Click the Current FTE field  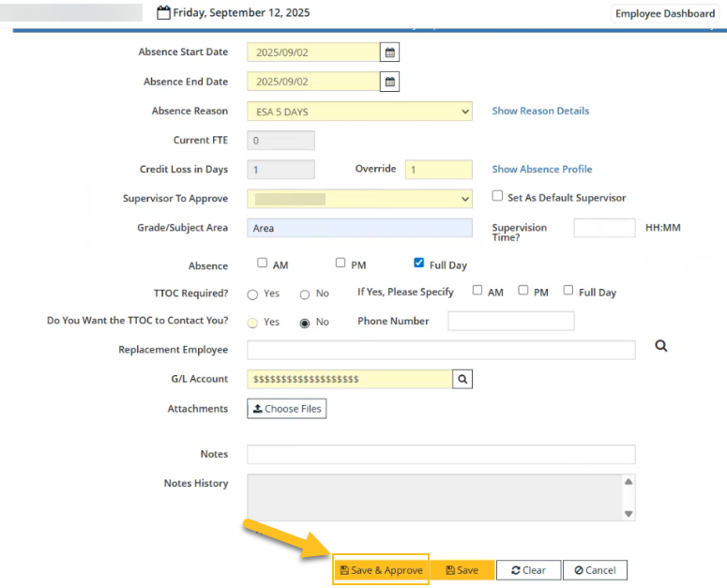coord(281,141)
